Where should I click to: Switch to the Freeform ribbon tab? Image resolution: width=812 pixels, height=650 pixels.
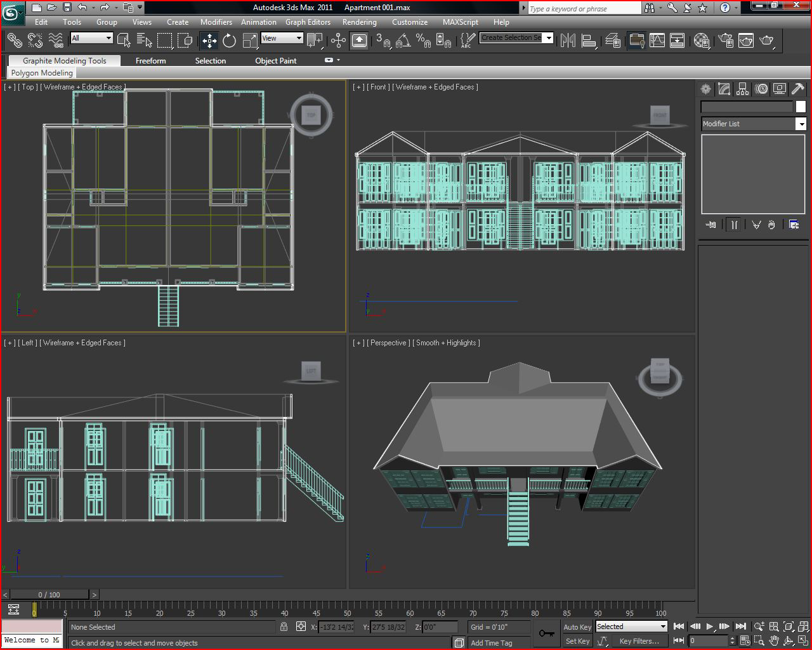tap(150, 60)
